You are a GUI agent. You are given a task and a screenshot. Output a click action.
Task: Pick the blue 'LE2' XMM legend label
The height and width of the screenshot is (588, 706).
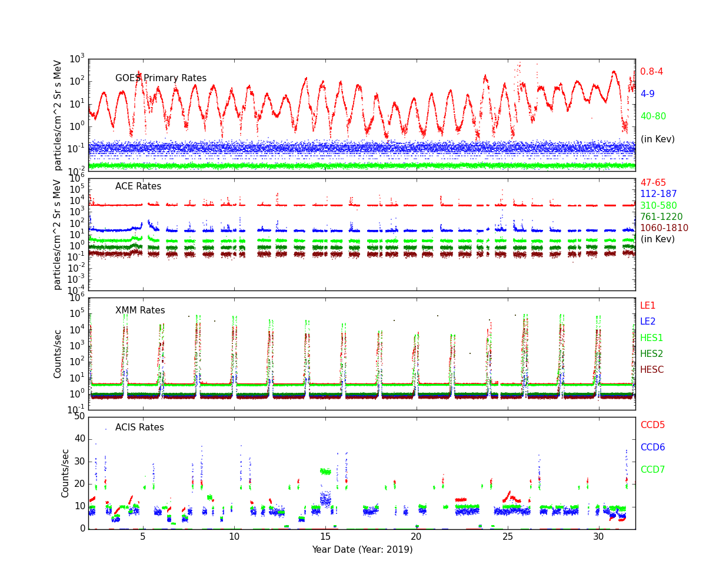[x=648, y=322]
